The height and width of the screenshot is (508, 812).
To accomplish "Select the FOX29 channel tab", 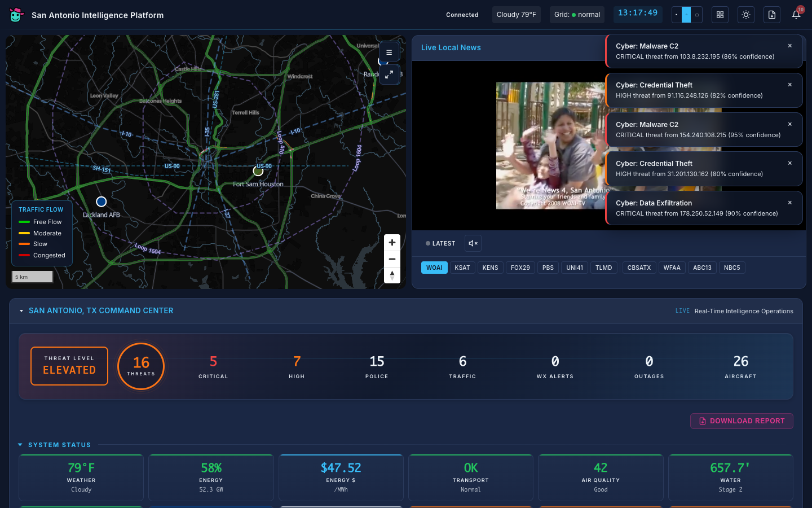I will click(520, 267).
